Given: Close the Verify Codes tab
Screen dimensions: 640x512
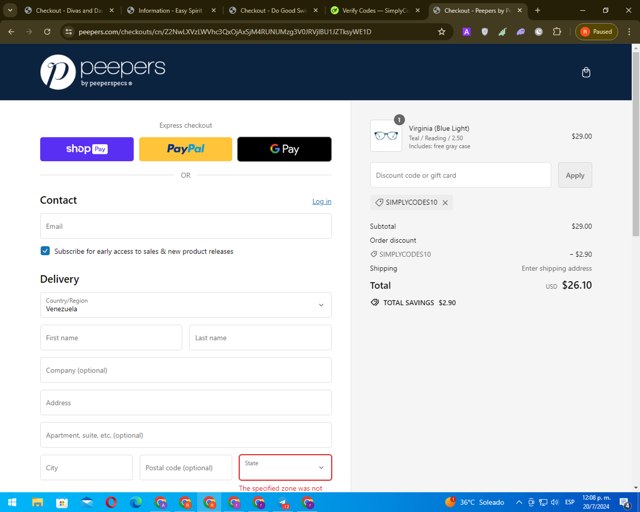Looking at the screenshot, I should tap(418, 11).
